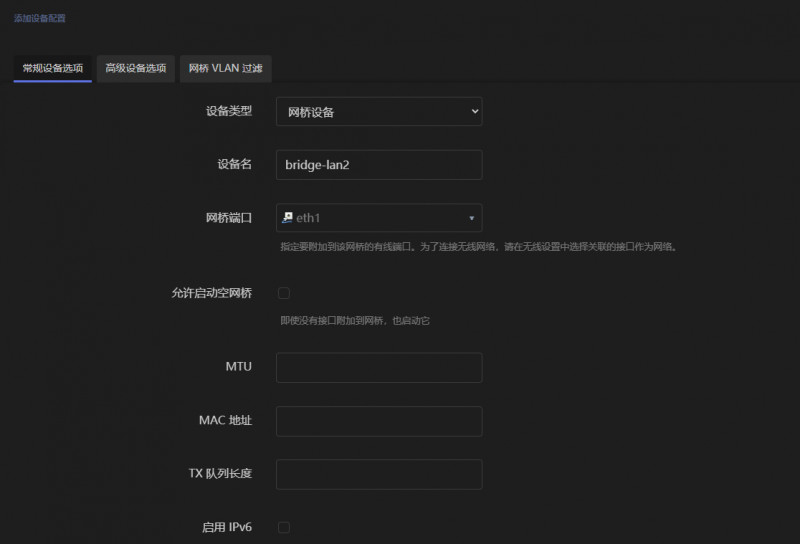Switch to the 常规设备选项 tab

tap(53, 68)
